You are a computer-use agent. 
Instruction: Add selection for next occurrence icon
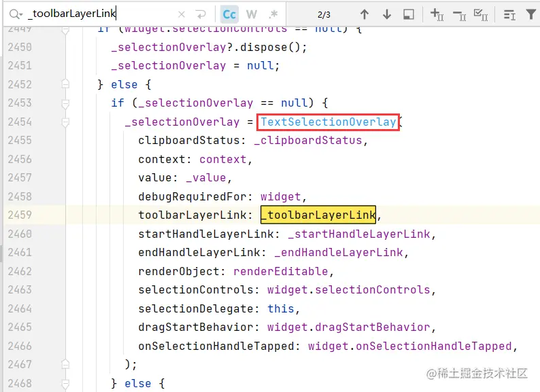[x=437, y=14]
